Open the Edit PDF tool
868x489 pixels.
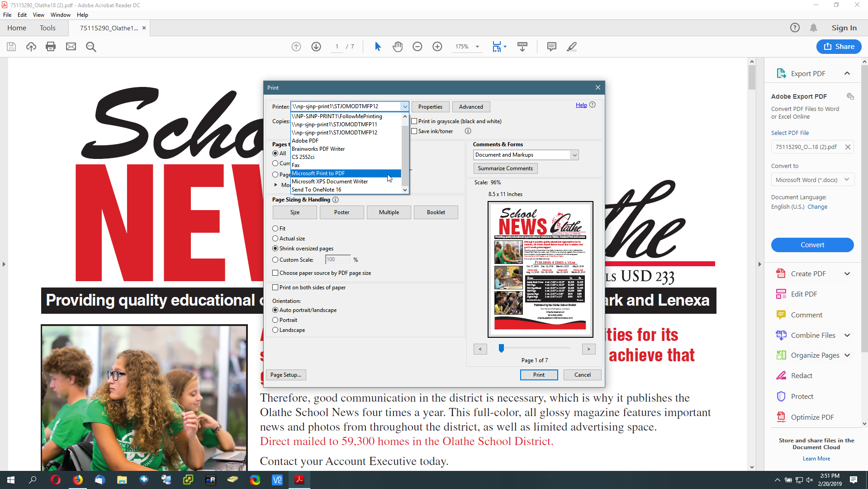coord(804,294)
